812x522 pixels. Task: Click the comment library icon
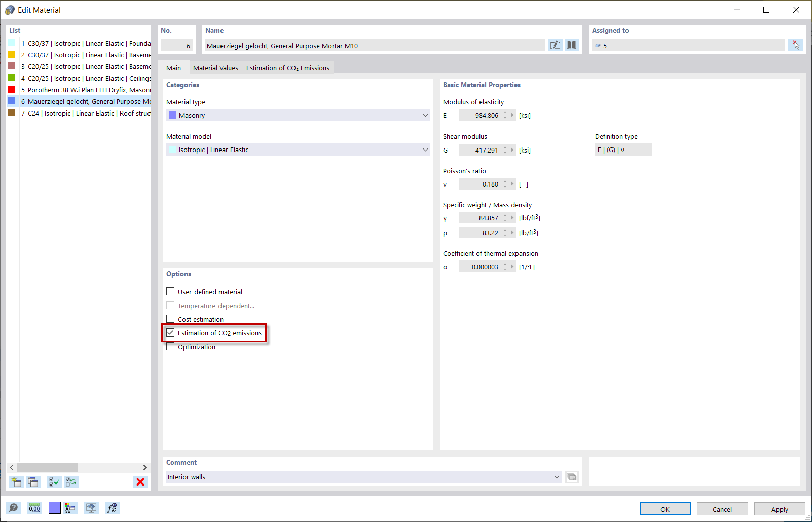coord(572,477)
